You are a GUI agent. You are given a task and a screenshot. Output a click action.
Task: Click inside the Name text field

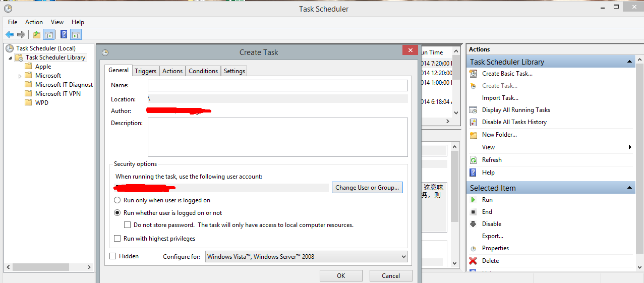pos(277,85)
